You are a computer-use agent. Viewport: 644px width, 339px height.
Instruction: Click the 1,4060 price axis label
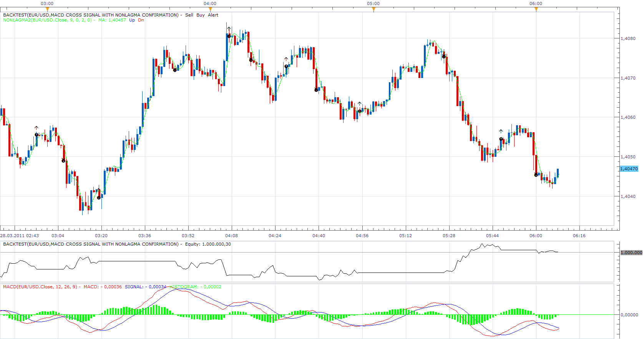(628, 117)
